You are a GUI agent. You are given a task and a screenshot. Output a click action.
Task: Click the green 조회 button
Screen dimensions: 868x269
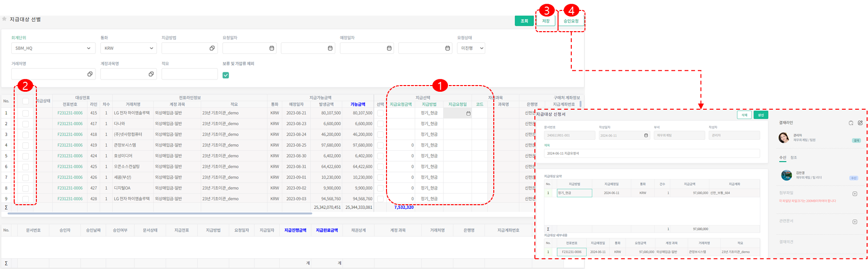pyautogui.click(x=524, y=21)
